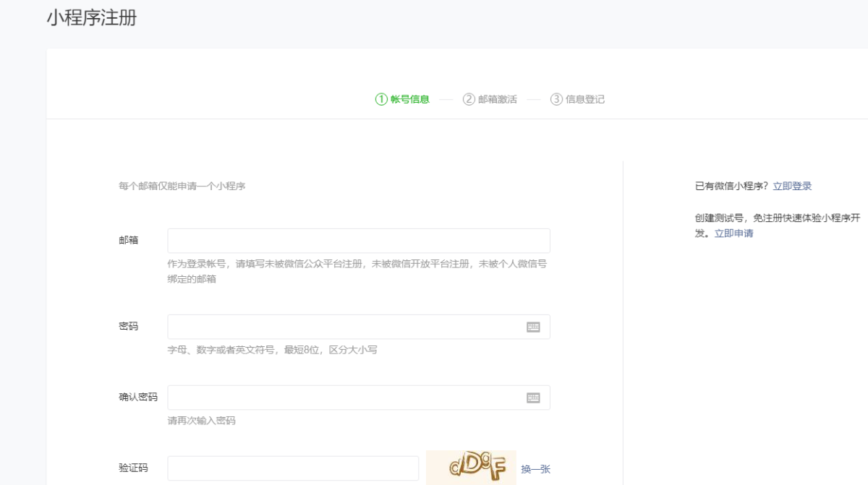Image resolution: width=868 pixels, height=485 pixels.
Task: Refresh captcha via 换一张 link
Action: [535, 469]
